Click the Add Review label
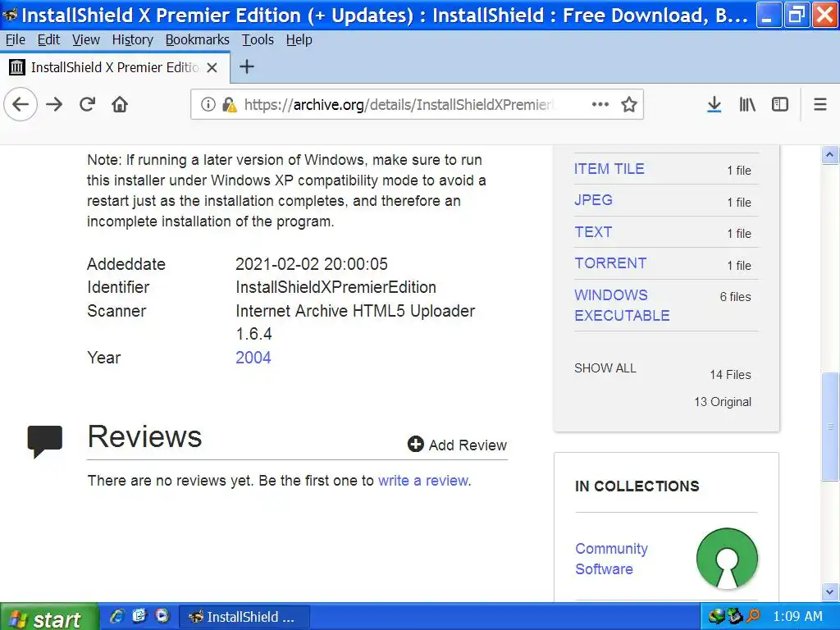 (x=468, y=445)
